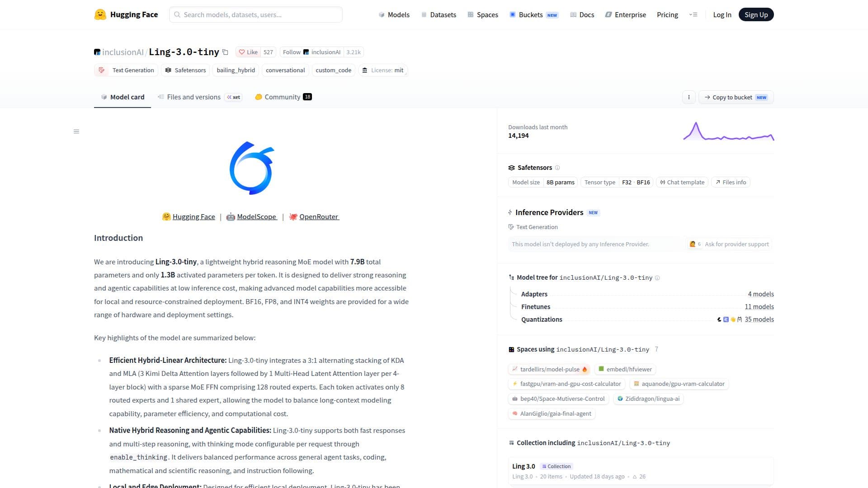Screen dimensions: 868x488
Task: Open the Chat template button
Action: click(x=682, y=182)
